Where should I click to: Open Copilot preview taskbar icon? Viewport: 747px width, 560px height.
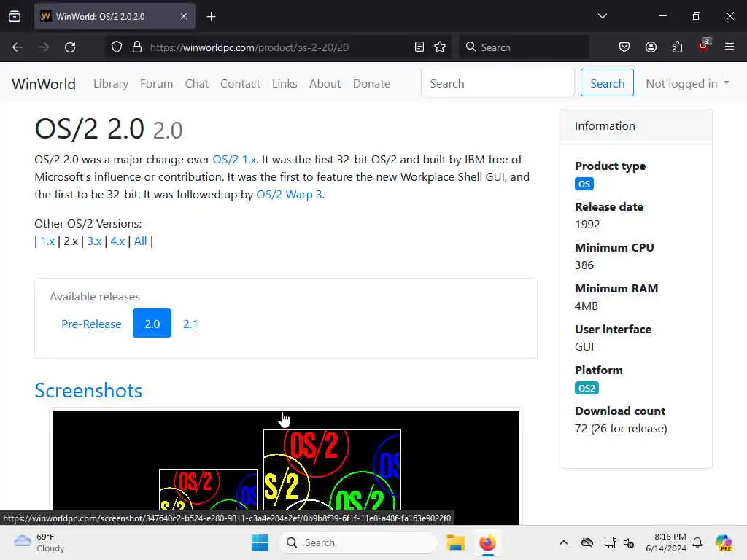pos(724,542)
